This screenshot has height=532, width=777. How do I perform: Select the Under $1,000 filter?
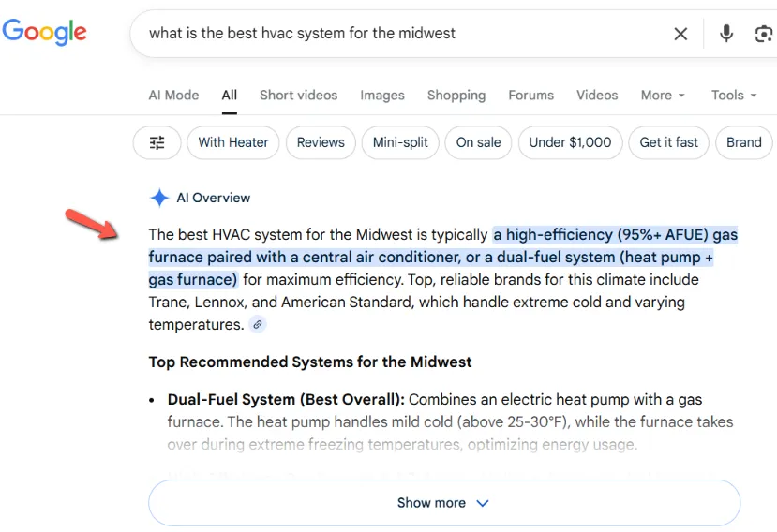[x=570, y=142]
